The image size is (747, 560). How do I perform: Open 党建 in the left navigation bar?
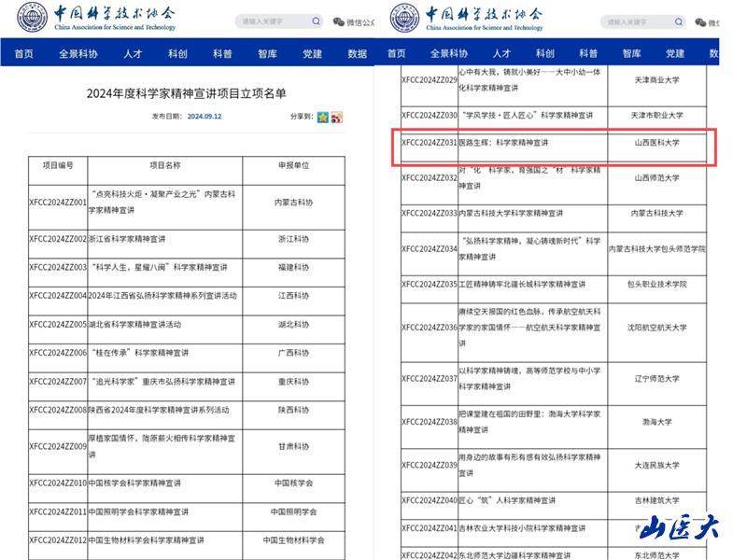312,54
